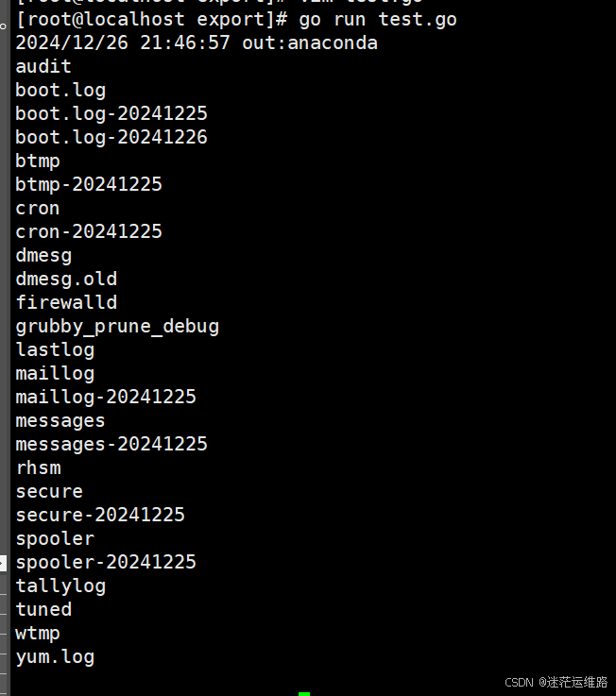This screenshot has width=616, height=696.
Task: Click the 'cron-20241225' entry
Action: click(89, 231)
